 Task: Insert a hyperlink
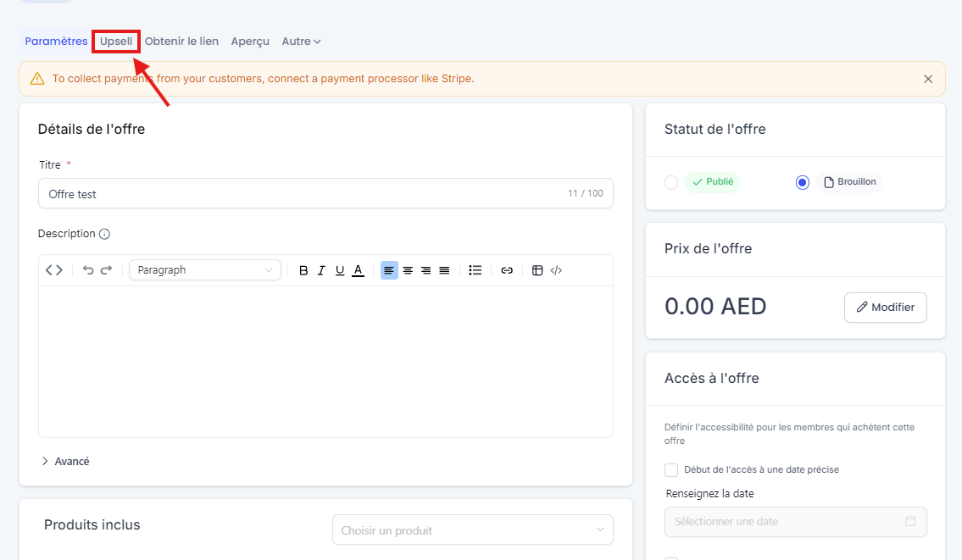(507, 270)
